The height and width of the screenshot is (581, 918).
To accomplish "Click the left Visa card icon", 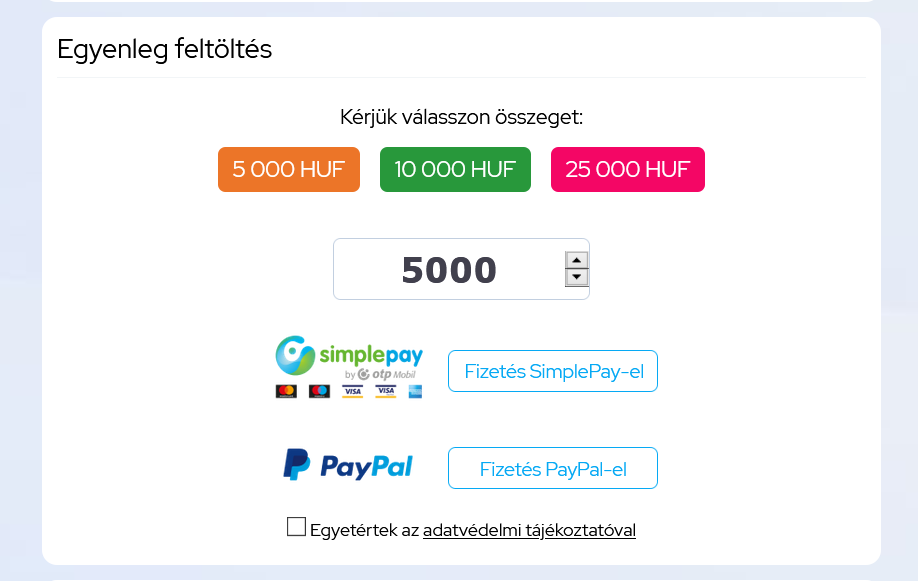I will pos(352,391).
